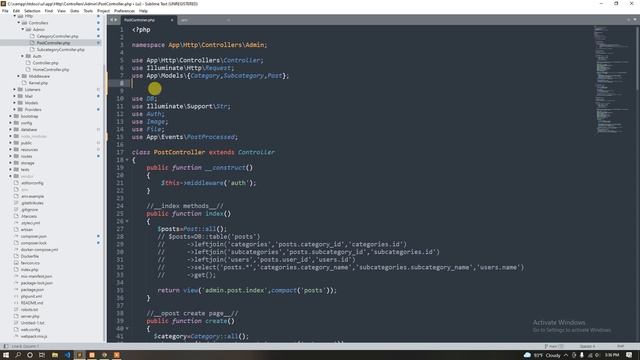Open File Explorer from the taskbar
The width and height of the screenshot is (640, 360).
point(55,355)
